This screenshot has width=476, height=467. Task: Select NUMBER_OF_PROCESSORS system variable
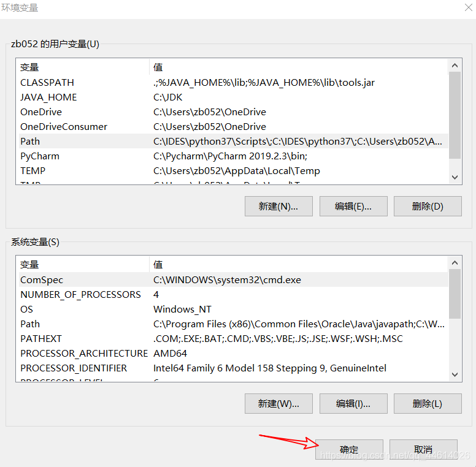coord(234,294)
